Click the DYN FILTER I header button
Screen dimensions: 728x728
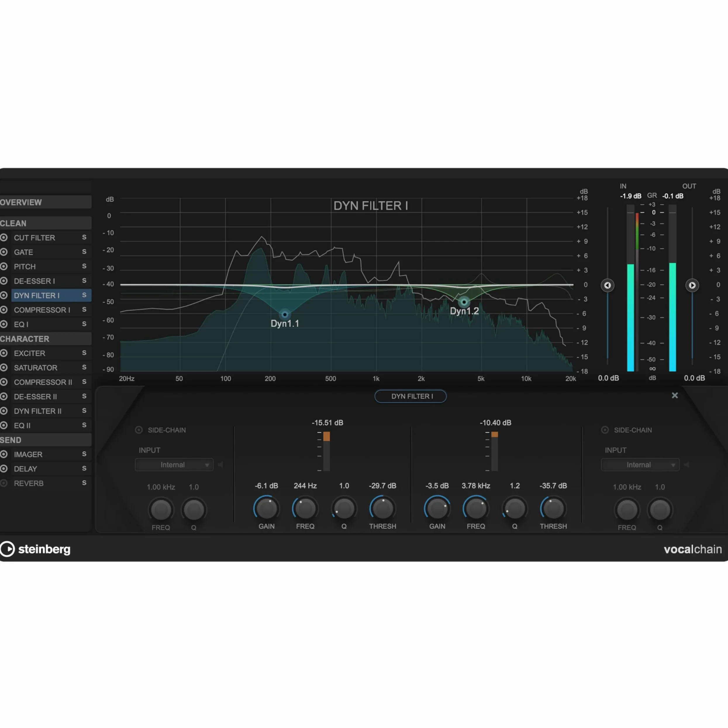coord(411,396)
